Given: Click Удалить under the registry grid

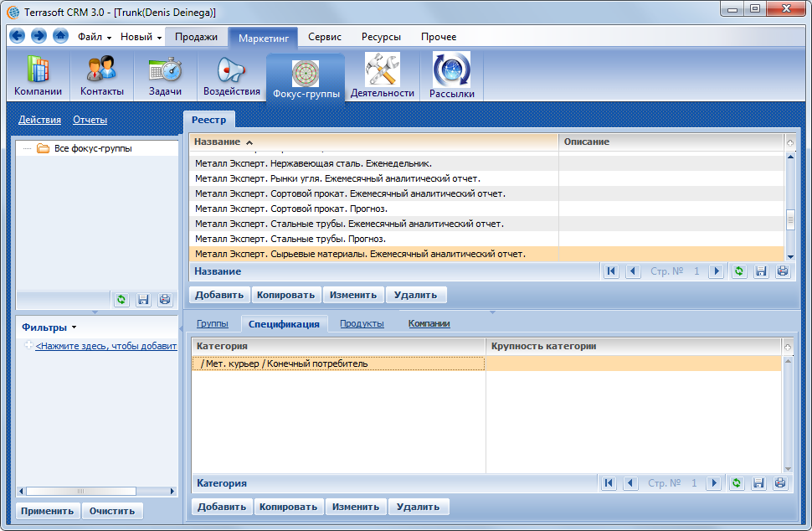Looking at the screenshot, I should [x=416, y=295].
